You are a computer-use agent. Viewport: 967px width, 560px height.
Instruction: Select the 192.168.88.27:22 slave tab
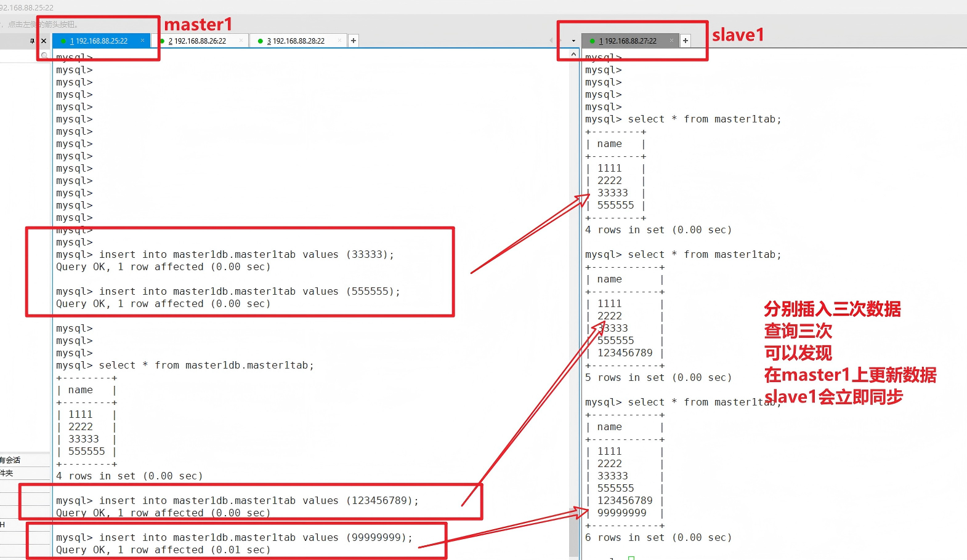pos(627,41)
